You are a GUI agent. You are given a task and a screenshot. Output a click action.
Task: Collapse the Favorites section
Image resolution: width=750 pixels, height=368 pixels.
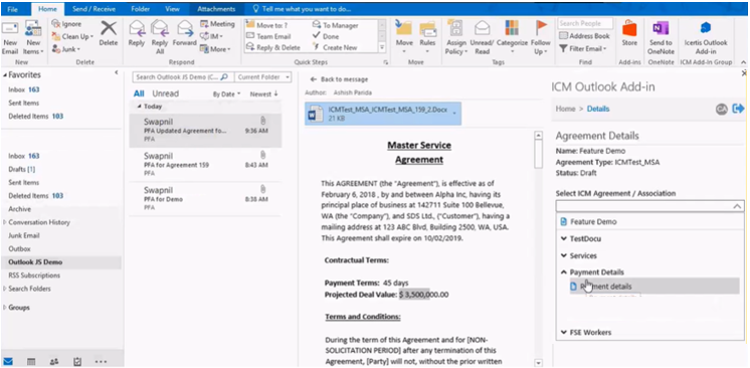[x=5, y=75]
